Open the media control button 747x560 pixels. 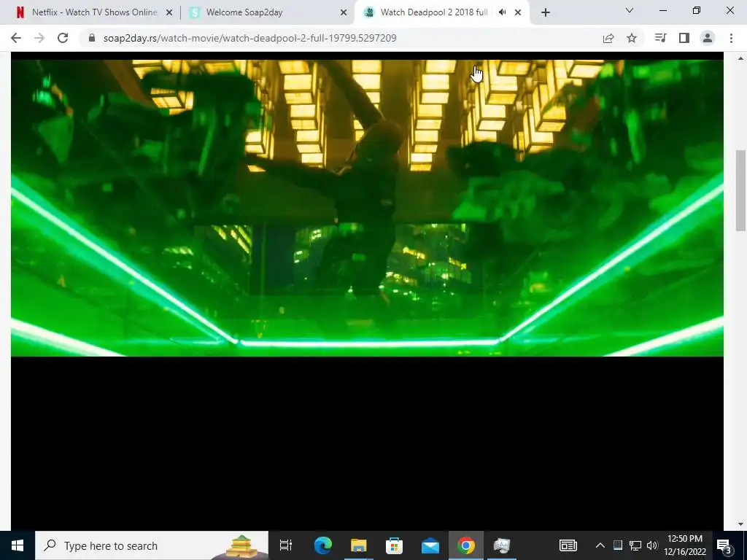coord(660,38)
